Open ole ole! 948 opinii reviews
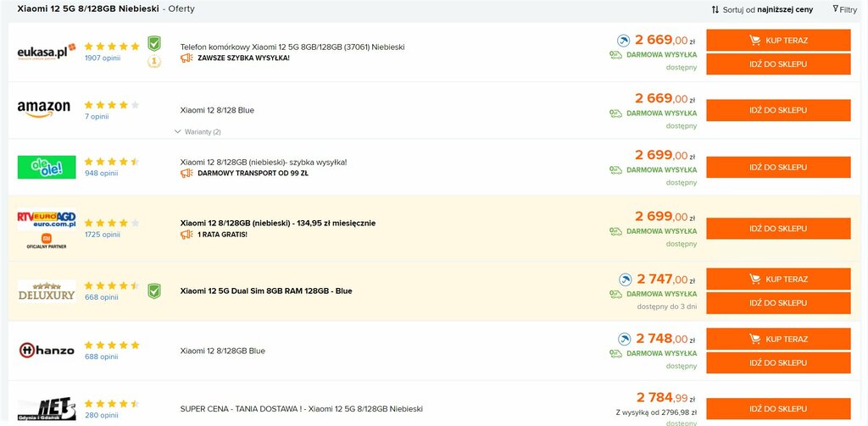 pyautogui.click(x=102, y=173)
